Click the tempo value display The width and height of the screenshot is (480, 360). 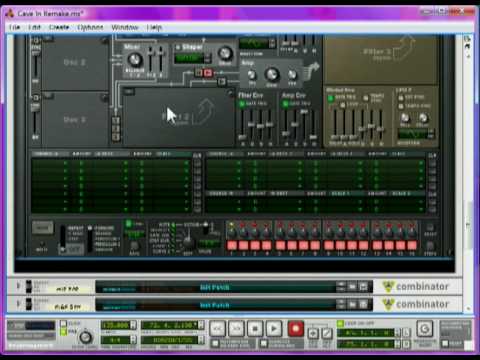pyautogui.click(x=115, y=325)
